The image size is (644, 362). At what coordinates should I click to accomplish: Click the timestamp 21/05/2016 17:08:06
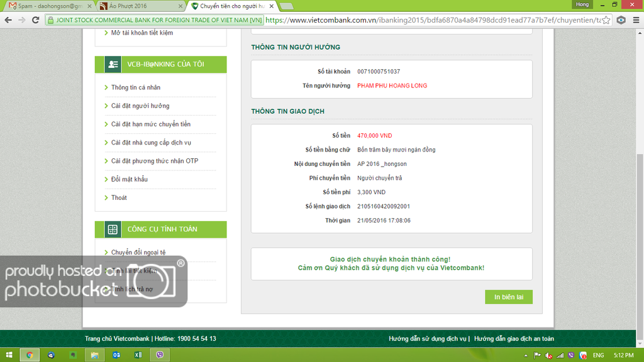click(384, 221)
